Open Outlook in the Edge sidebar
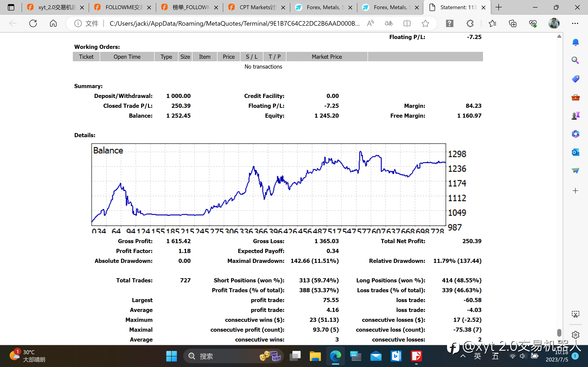This screenshot has height=367, width=588. pyautogui.click(x=575, y=152)
